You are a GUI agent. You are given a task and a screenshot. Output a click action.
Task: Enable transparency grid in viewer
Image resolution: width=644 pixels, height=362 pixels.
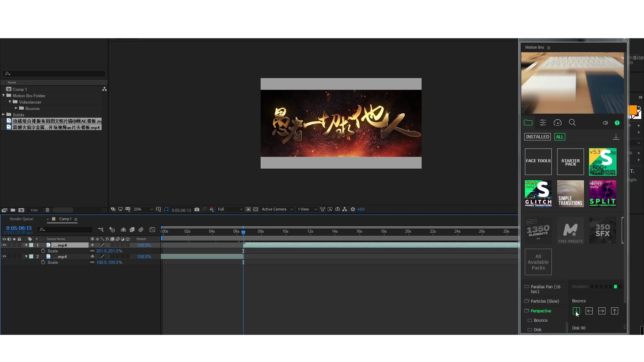coord(256,209)
